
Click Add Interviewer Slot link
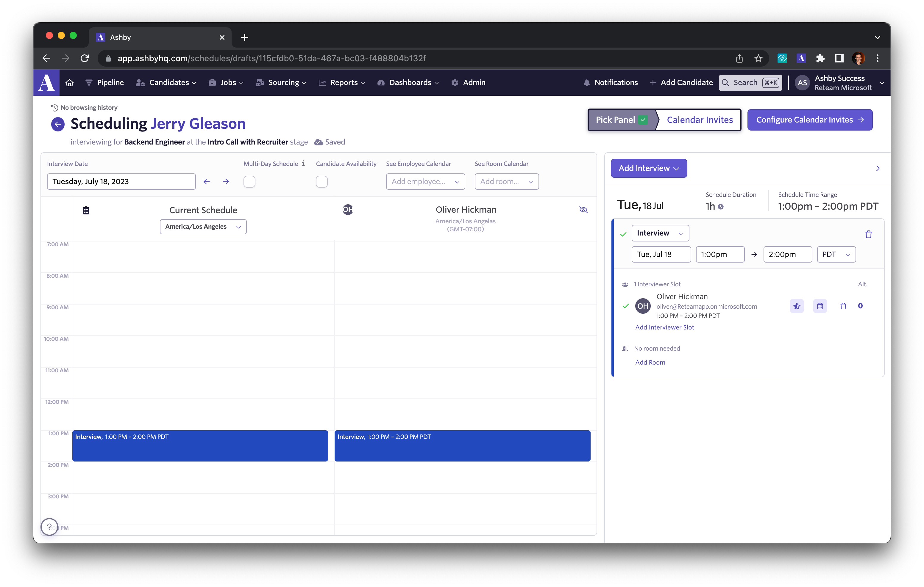(x=665, y=327)
